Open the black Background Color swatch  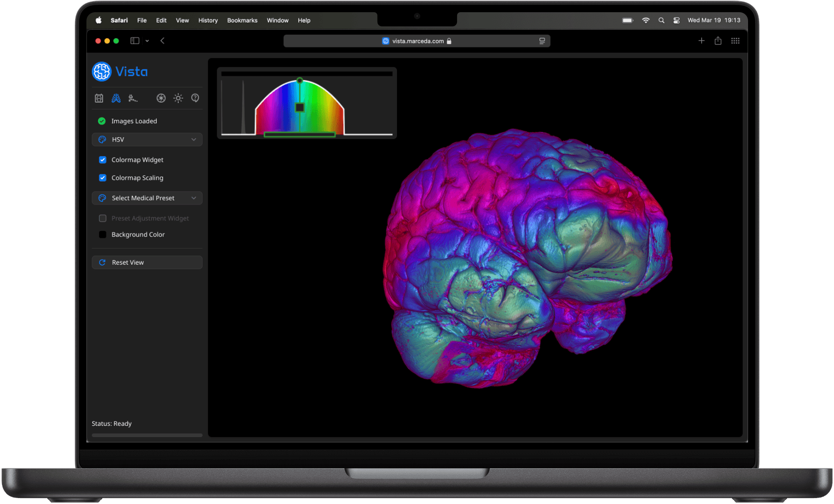[x=103, y=235]
